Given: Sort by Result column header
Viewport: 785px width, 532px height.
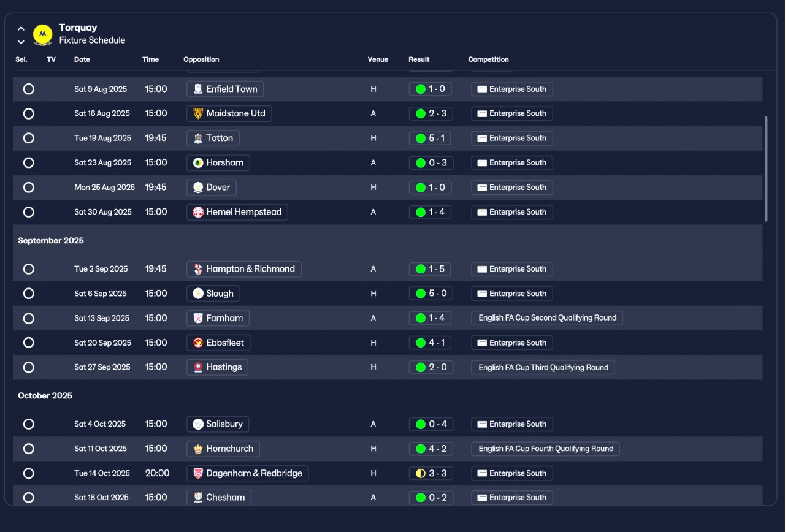Looking at the screenshot, I should (x=419, y=59).
